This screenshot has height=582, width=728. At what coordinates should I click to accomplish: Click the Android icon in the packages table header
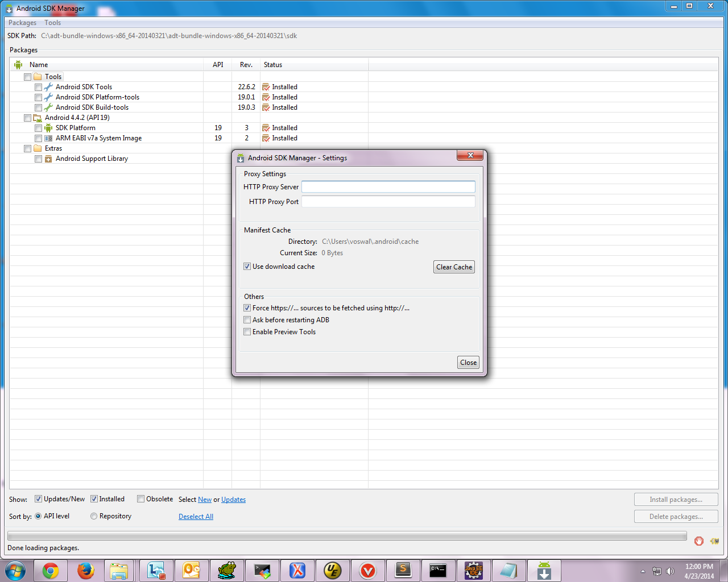18,65
